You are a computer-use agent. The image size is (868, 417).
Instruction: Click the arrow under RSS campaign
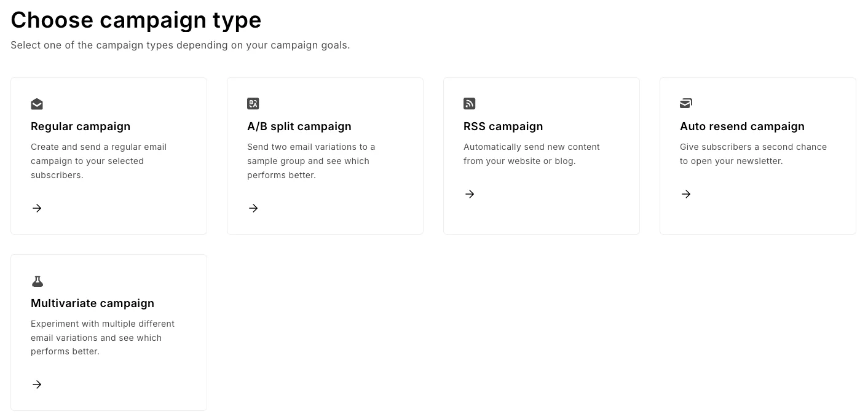point(470,194)
